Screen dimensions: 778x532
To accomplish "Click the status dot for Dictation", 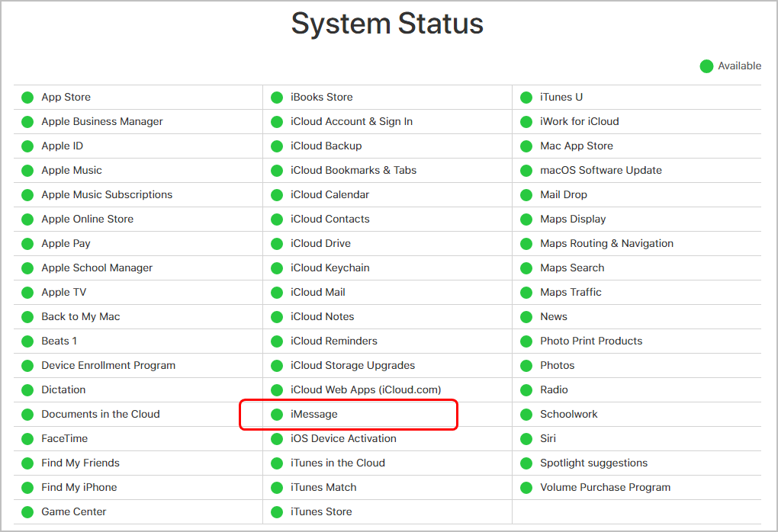I will tap(27, 389).
